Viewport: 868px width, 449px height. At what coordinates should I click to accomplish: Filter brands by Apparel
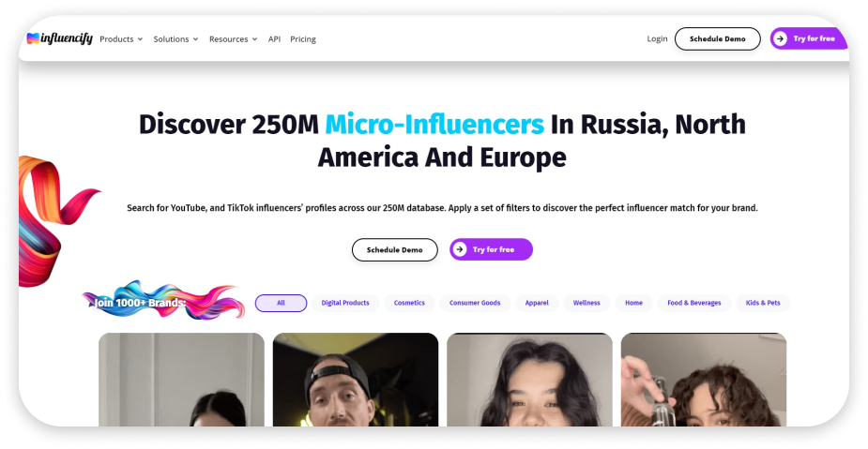pyautogui.click(x=537, y=303)
